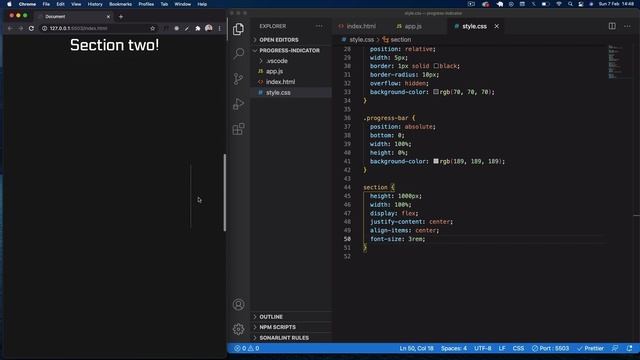Open color picker for rgb(70, 70, 70)

[436, 92]
